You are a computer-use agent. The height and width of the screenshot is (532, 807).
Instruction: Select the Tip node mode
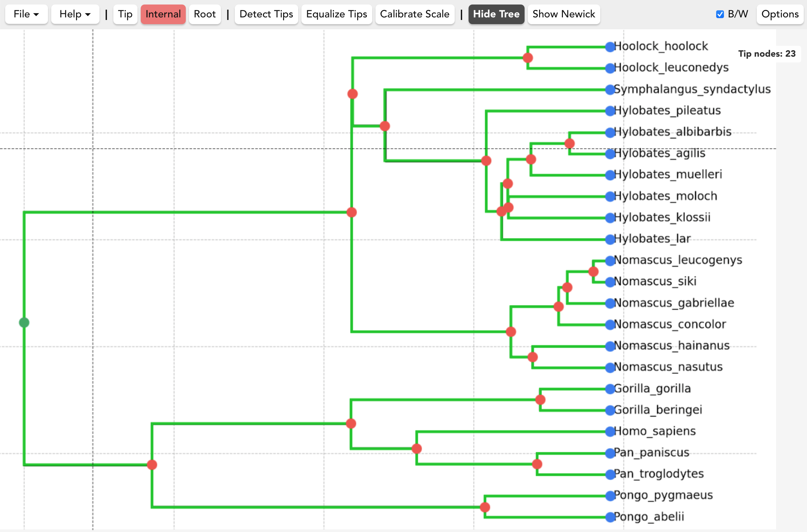pyautogui.click(x=125, y=14)
